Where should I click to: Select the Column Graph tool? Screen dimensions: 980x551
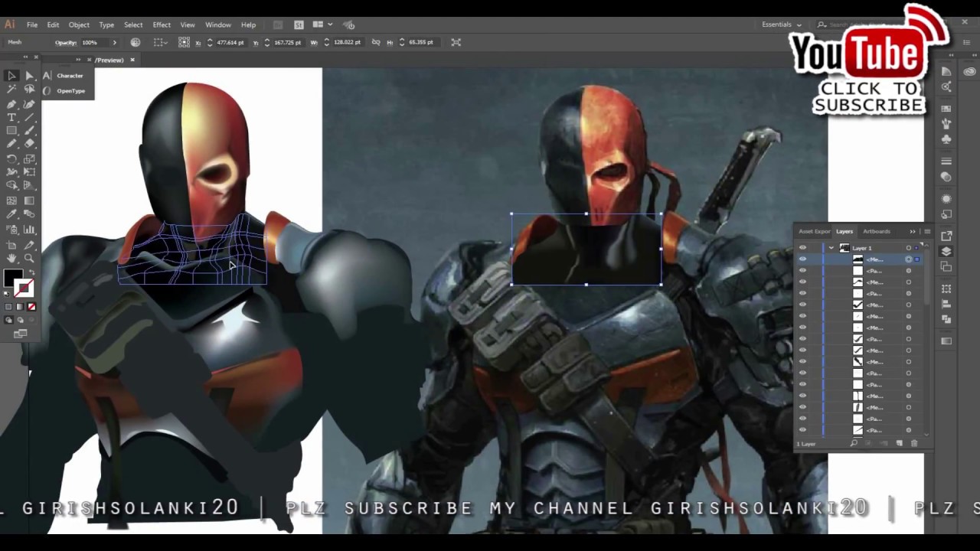tap(29, 230)
